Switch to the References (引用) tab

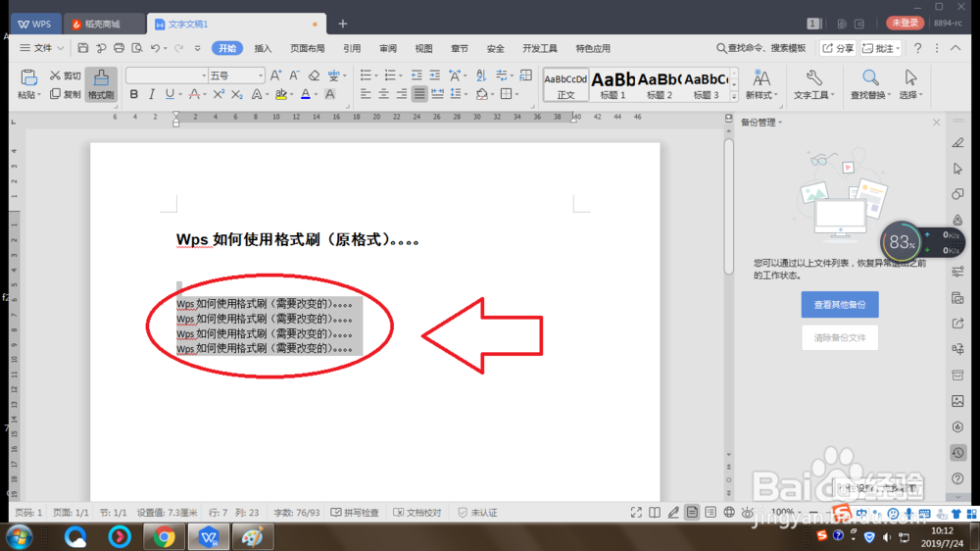pos(352,48)
